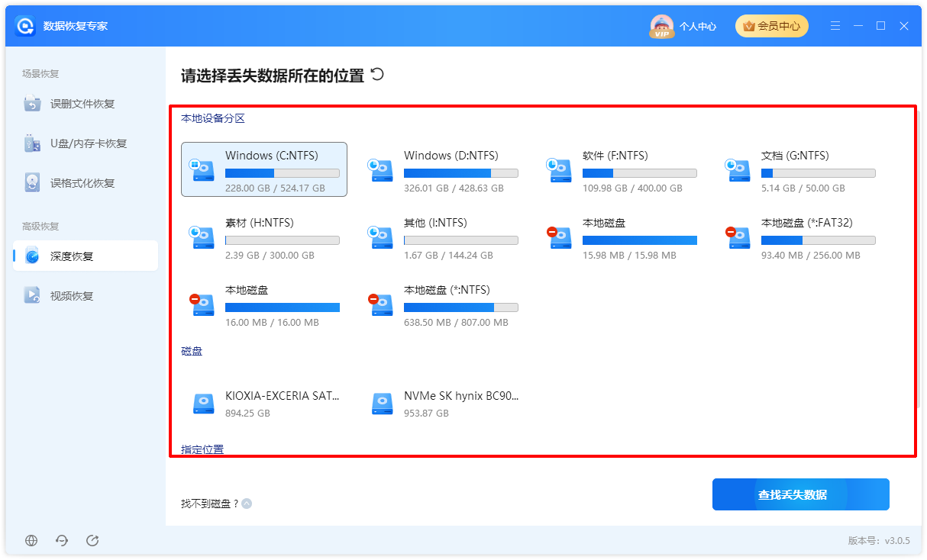Click the 视频恢复 sidebar icon
The height and width of the screenshot is (560, 927).
pyautogui.click(x=32, y=296)
